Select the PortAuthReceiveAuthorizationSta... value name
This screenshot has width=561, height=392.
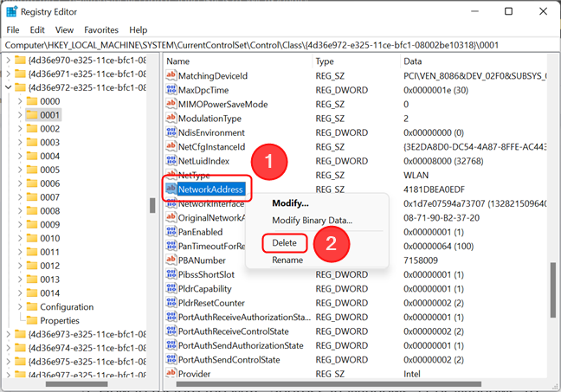pos(244,317)
